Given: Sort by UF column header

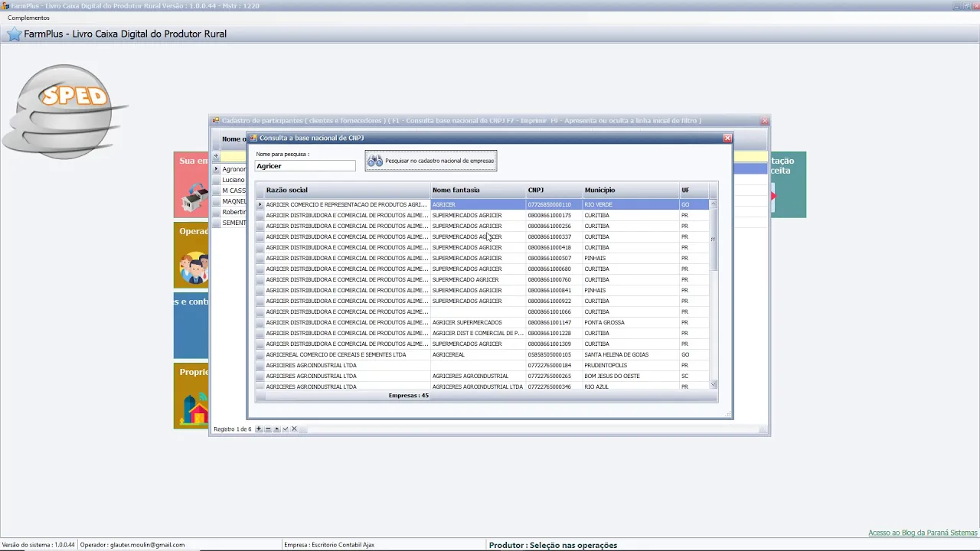Looking at the screenshot, I should (694, 190).
